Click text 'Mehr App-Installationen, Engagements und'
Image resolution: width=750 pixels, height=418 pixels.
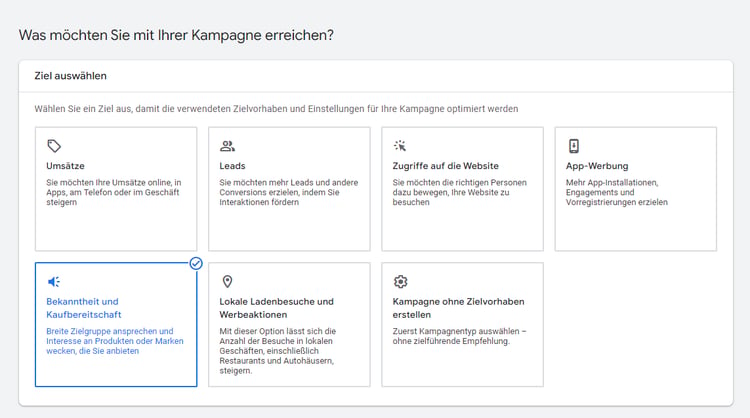coord(617,192)
